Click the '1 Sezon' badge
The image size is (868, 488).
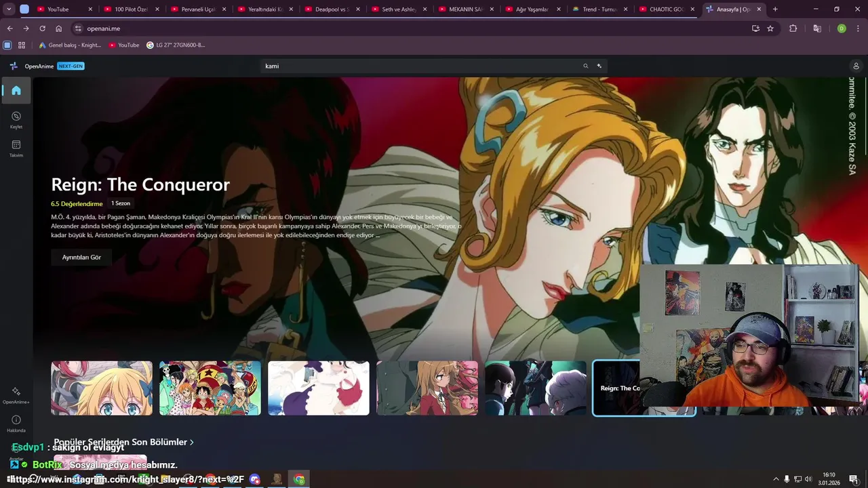click(x=121, y=203)
